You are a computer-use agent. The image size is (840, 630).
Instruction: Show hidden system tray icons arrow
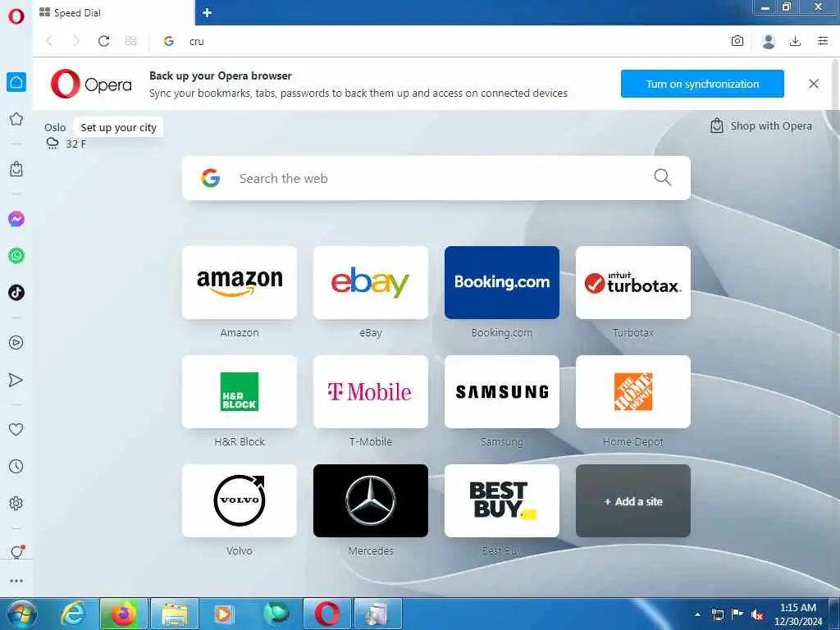coord(697,614)
